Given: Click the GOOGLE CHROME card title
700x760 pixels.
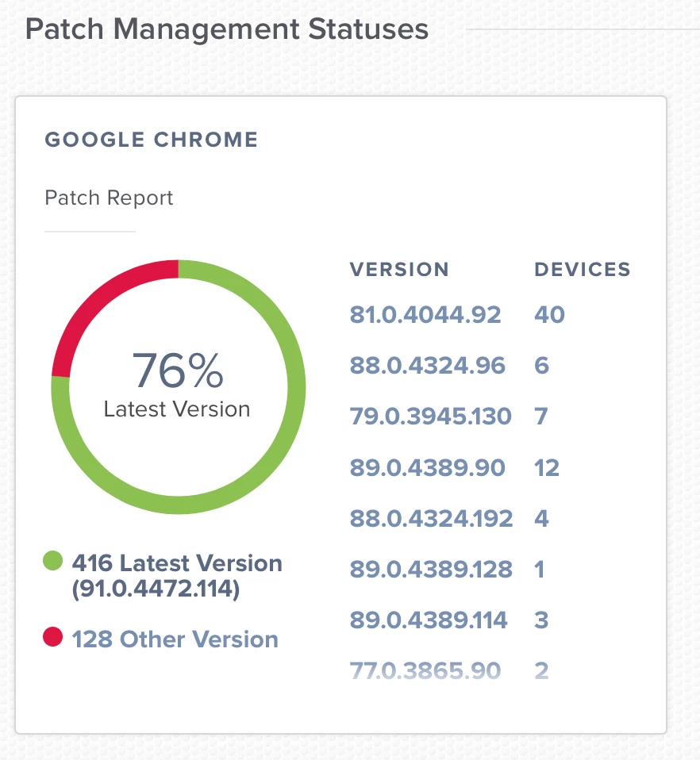Looking at the screenshot, I should 152,140.
